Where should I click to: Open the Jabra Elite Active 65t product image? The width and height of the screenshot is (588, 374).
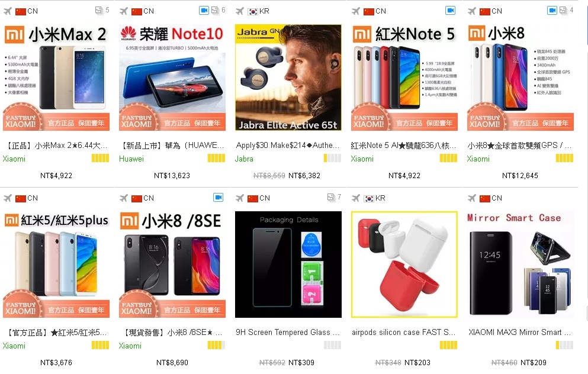coord(288,78)
